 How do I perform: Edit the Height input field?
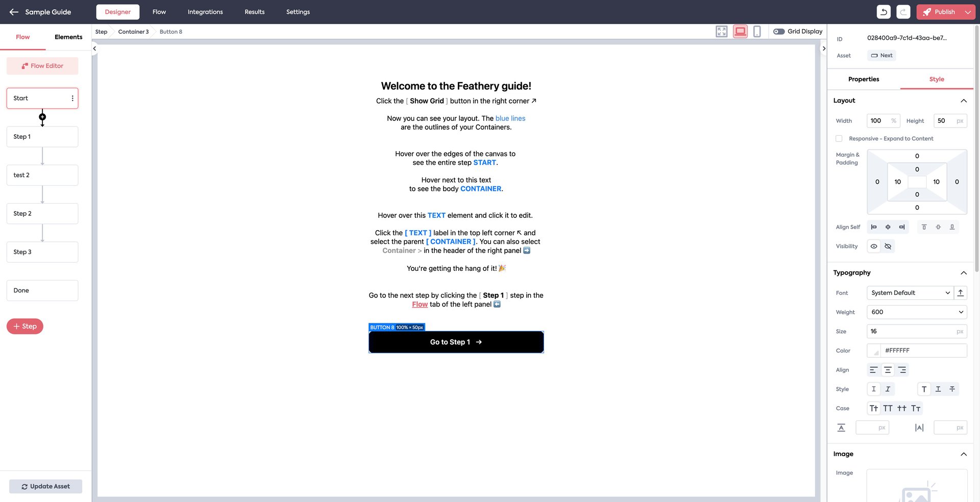click(950, 121)
